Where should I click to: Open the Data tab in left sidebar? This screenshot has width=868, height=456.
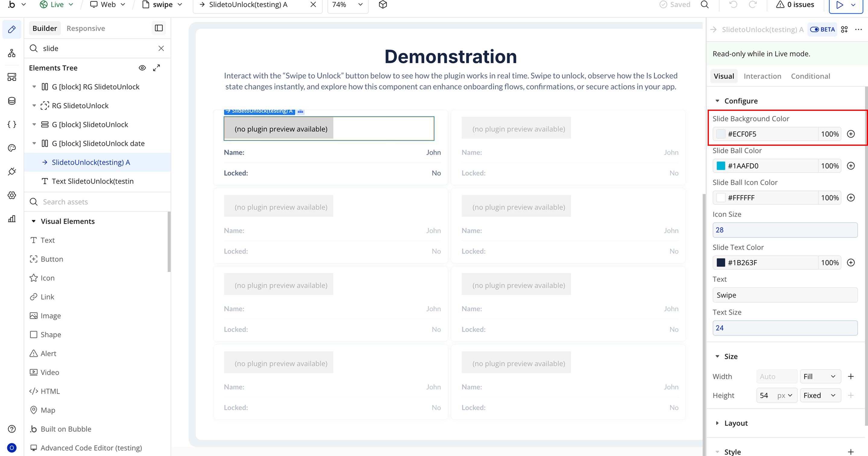coord(12,101)
